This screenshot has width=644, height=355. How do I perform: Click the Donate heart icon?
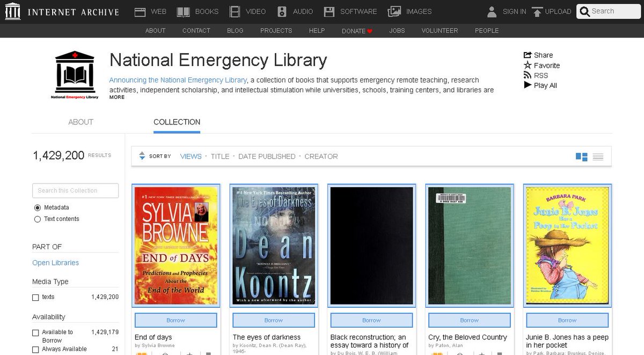(x=370, y=31)
